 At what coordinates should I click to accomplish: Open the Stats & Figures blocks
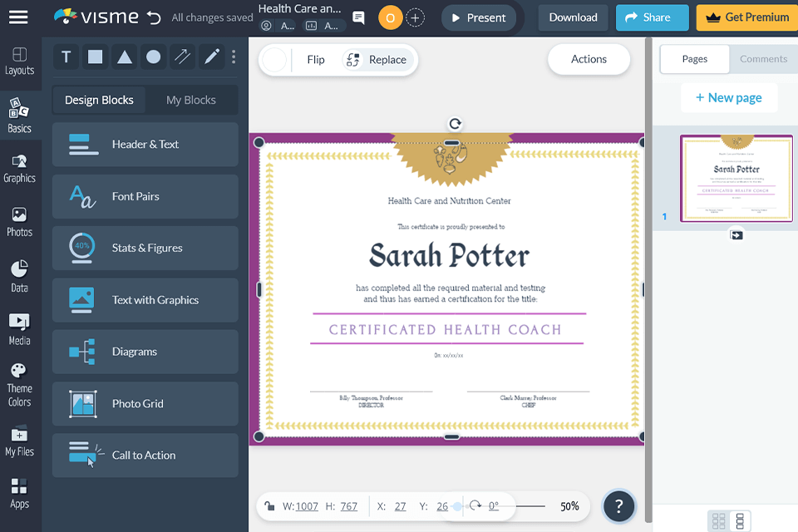pos(145,248)
